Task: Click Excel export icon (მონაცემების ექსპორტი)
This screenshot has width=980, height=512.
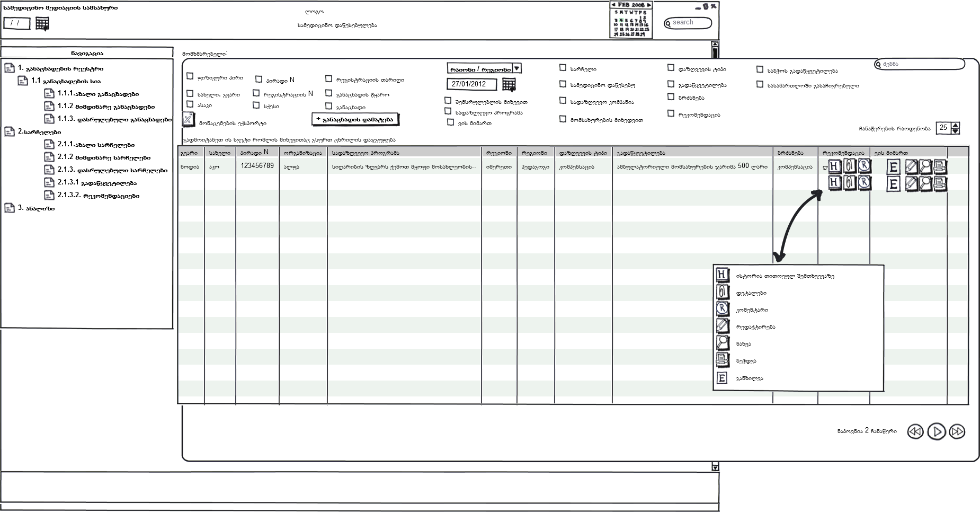Action: (x=189, y=119)
